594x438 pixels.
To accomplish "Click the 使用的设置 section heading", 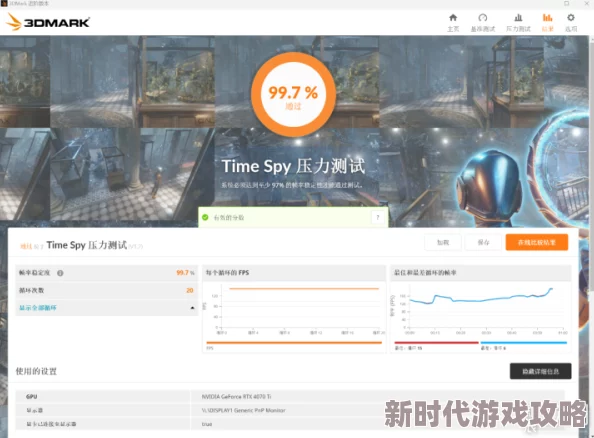I will [x=36, y=371].
